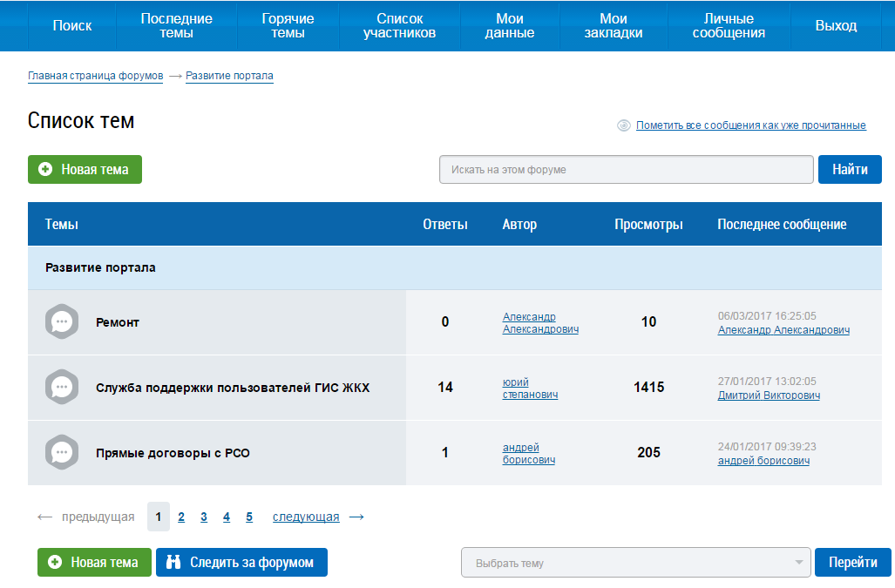The height and width of the screenshot is (588, 895).
Task: Open topic Служба поддержки пользователей ГИС ЖКХ
Action: (x=233, y=388)
